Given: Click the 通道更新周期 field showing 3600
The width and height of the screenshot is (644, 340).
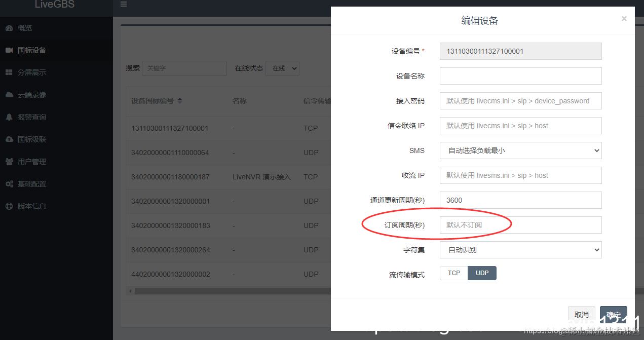Looking at the screenshot, I should click(x=520, y=200).
